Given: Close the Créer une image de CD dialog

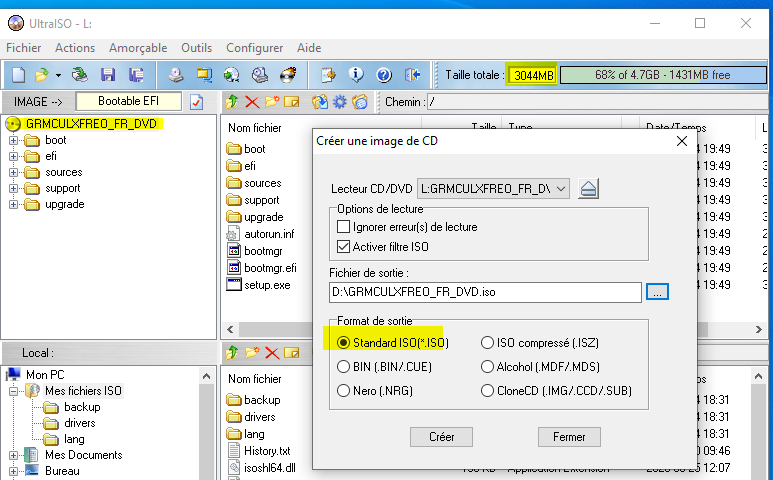Looking at the screenshot, I should [682, 141].
